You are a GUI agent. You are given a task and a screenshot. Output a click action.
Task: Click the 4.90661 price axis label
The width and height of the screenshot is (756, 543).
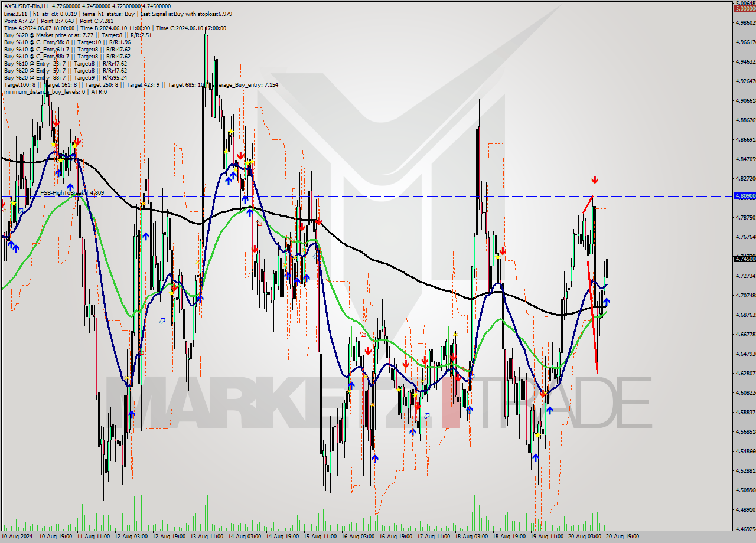click(745, 100)
